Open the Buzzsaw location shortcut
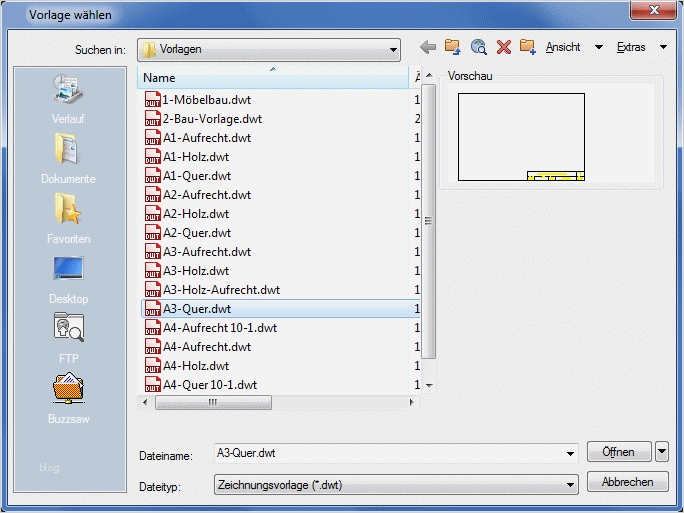This screenshot has height=513, width=684. pos(68,399)
